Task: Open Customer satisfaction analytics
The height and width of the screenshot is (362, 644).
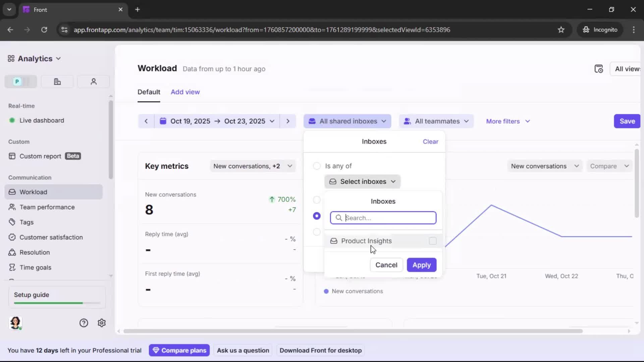Action: [x=51, y=237]
